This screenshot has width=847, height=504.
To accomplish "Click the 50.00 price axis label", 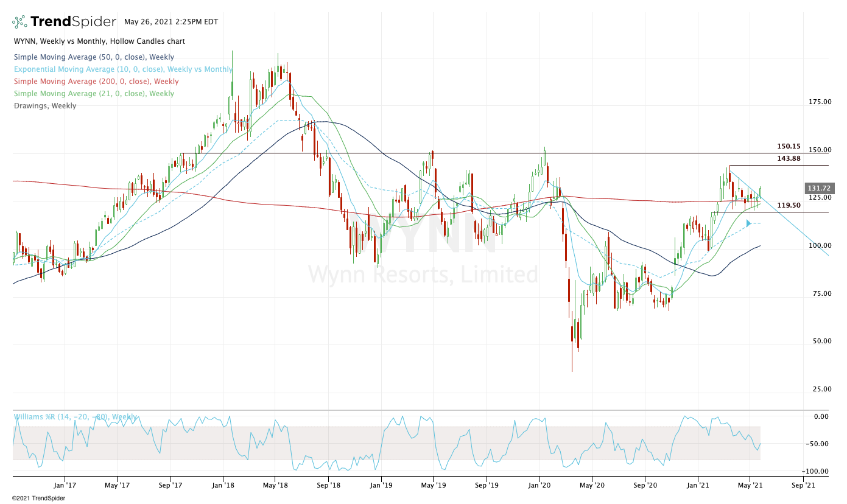I will pyautogui.click(x=821, y=341).
